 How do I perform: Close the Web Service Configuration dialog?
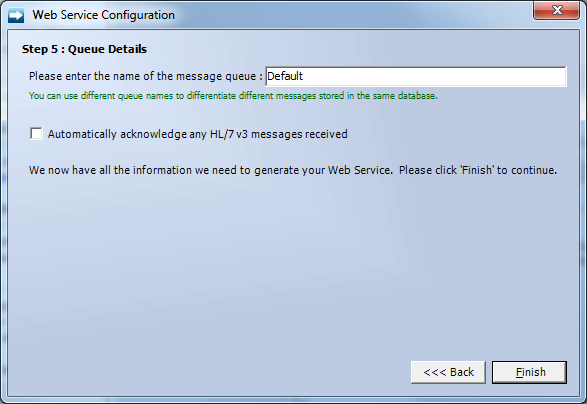click(557, 10)
